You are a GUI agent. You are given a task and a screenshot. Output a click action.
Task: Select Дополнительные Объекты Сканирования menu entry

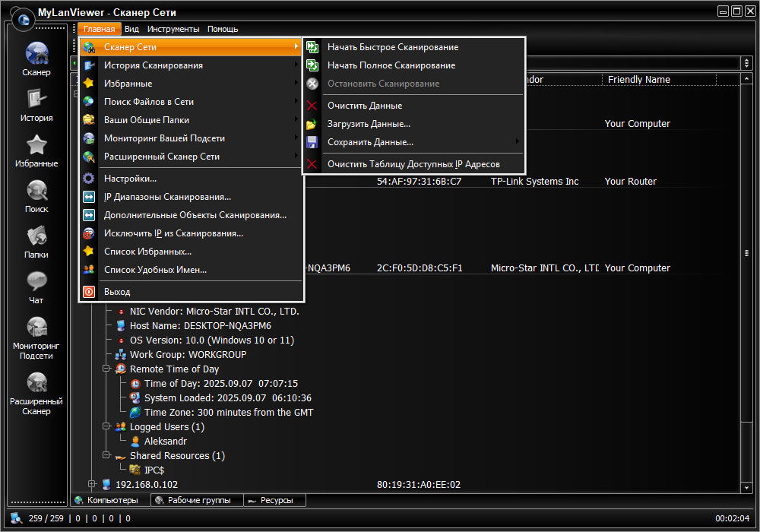(x=192, y=215)
